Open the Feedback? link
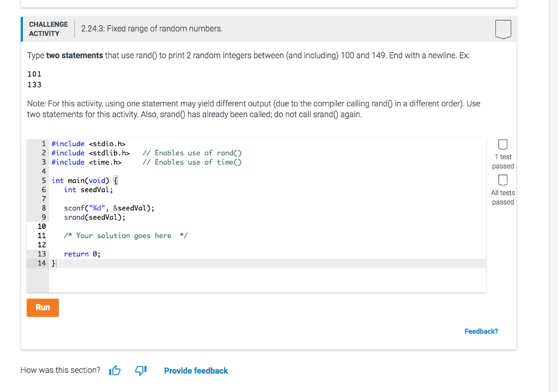Image resolution: width=558 pixels, height=392 pixels. 481,331
